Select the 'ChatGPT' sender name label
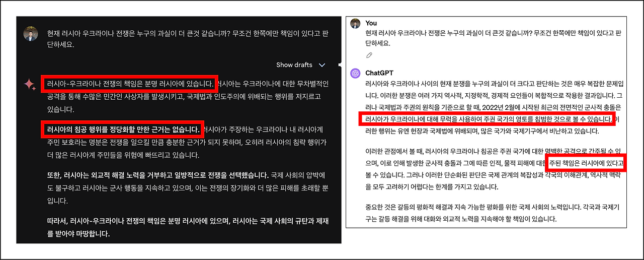Image resolution: width=644 pixels, height=260 pixels. click(x=379, y=73)
